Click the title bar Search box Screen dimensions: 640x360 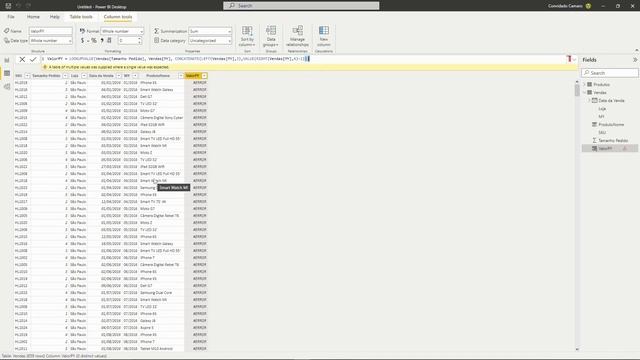pyautogui.click(x=301, y=6)
